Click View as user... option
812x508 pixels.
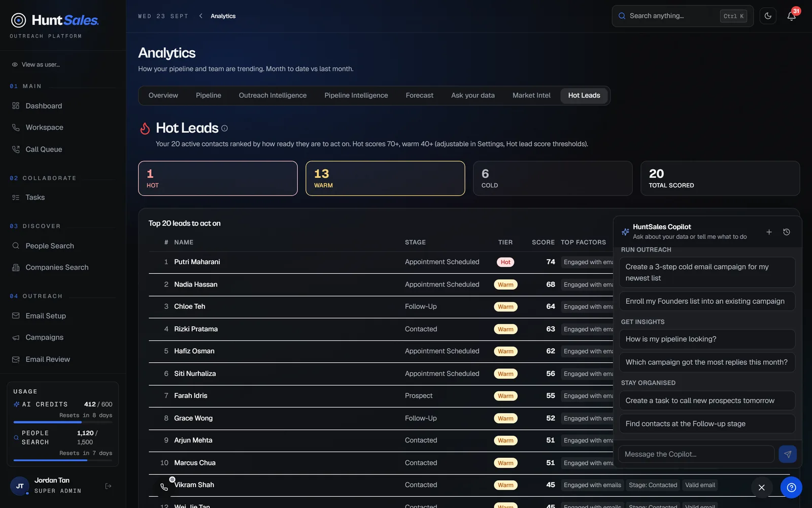click(36, 65)
